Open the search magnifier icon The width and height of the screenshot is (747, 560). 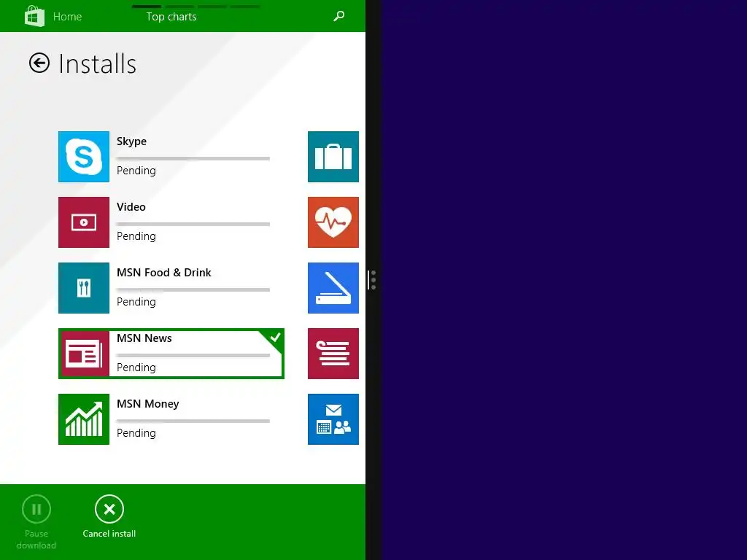click(x=338, y=16)
